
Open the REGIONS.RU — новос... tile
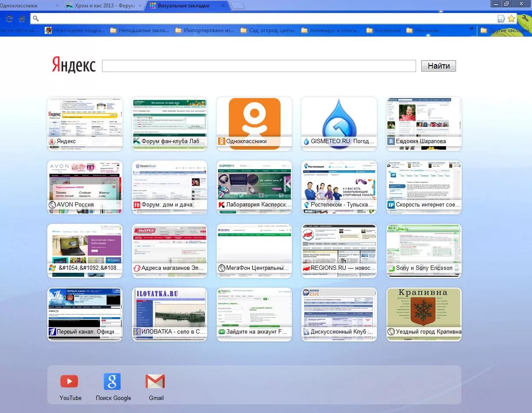pyautogui.click(x=339, y=251)
